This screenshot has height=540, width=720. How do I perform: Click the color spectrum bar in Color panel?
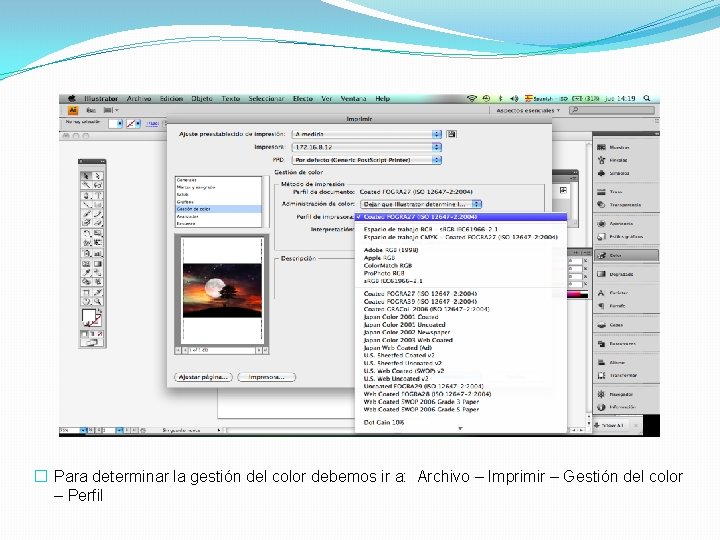(578, 295)
